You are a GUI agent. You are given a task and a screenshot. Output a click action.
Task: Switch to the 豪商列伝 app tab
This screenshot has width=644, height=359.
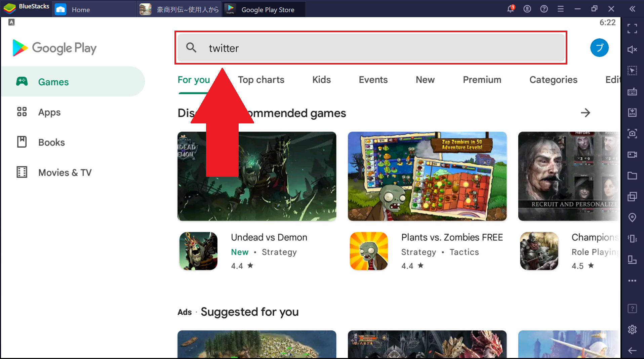pyautogui.click(x=179, y=9)
